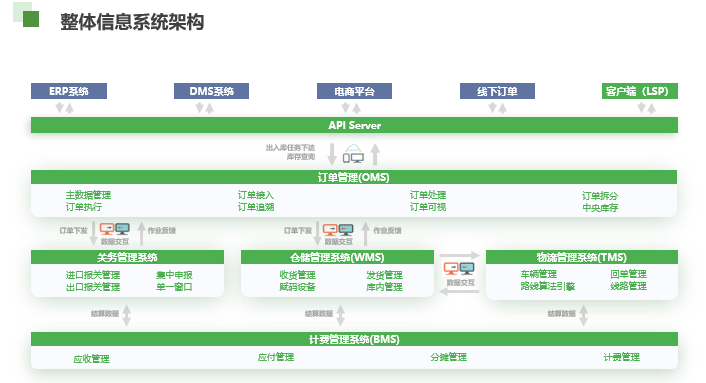Image resolution: width=706 pixels, height=383 pixels.
Task: Click the 订单可视 text
Action: tap(428, 207)
